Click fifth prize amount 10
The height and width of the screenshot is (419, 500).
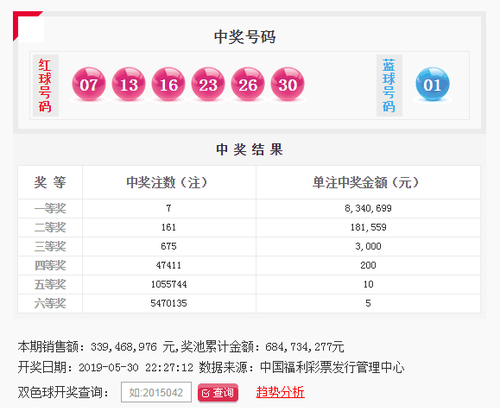point(368,284)
